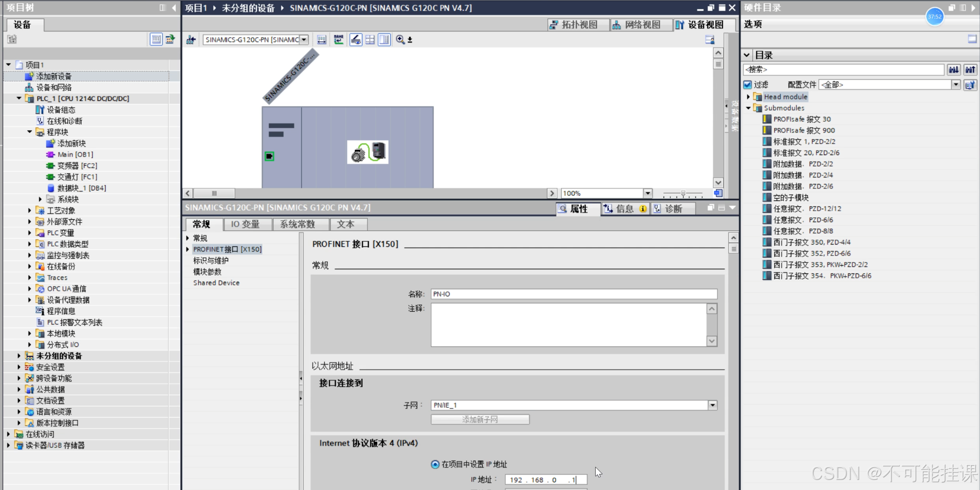Click the catalog search-up icon
980x490 pixels.
[970, 70]
